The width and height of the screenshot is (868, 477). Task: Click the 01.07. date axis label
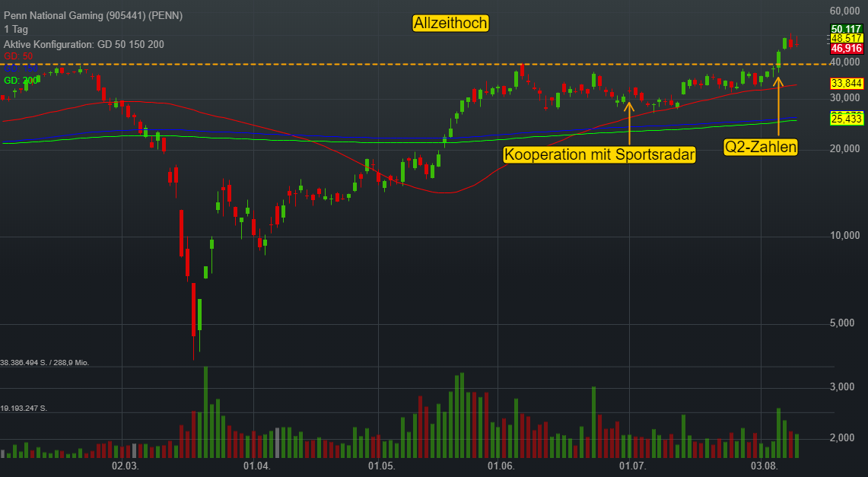point(633,466)
